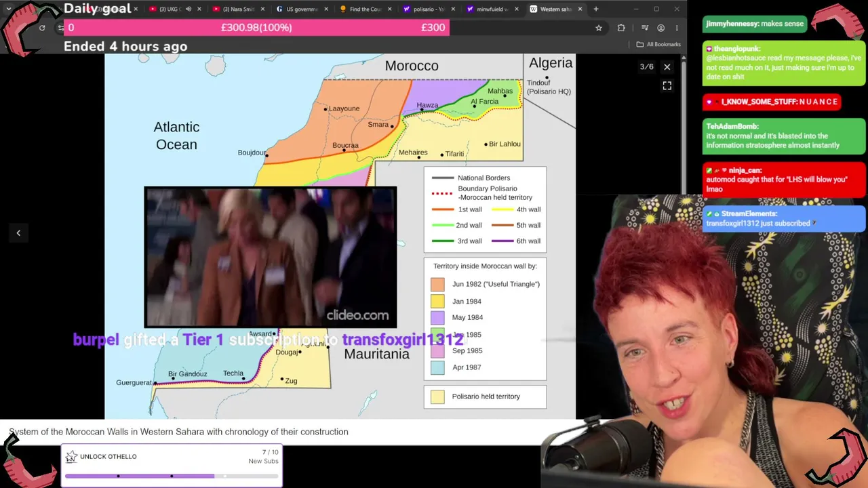868x488 pixels.
Task: Switch to the minwfuield search tab
Action: 493,9
